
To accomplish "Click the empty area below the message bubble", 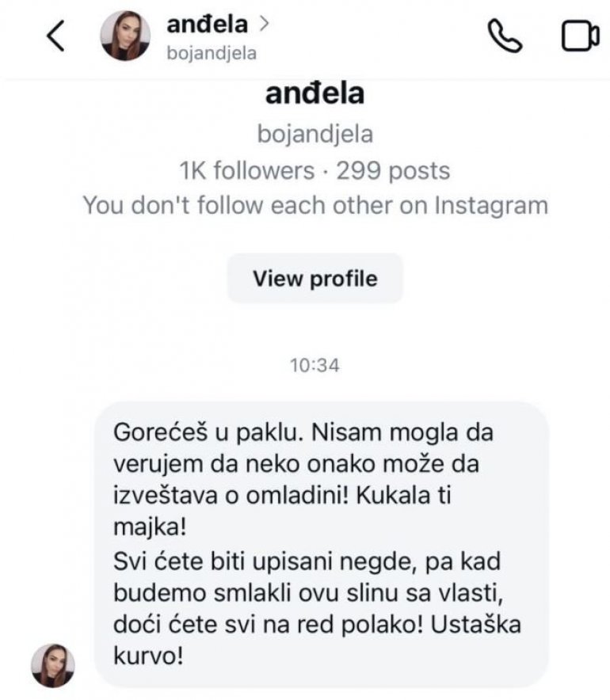I will 317,692.
